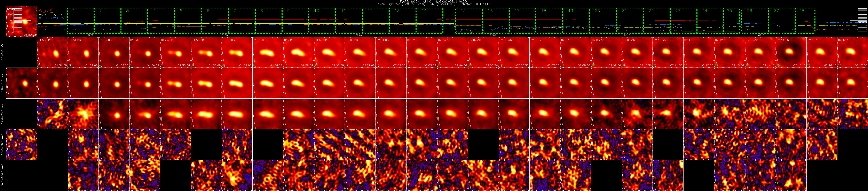Open the 3.0-6.0 keV image labeled 02:05:36

coord(514,52)
